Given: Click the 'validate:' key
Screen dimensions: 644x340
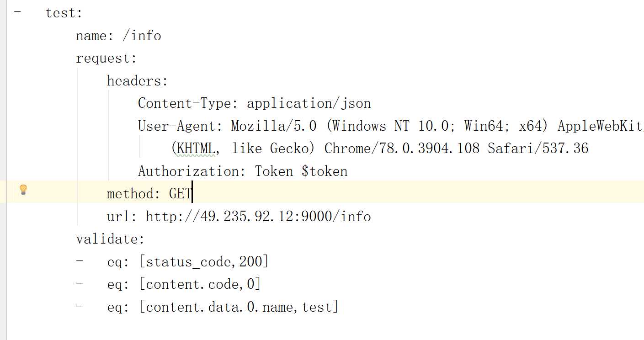Looking at the screenshot, I should pos(110,239).
